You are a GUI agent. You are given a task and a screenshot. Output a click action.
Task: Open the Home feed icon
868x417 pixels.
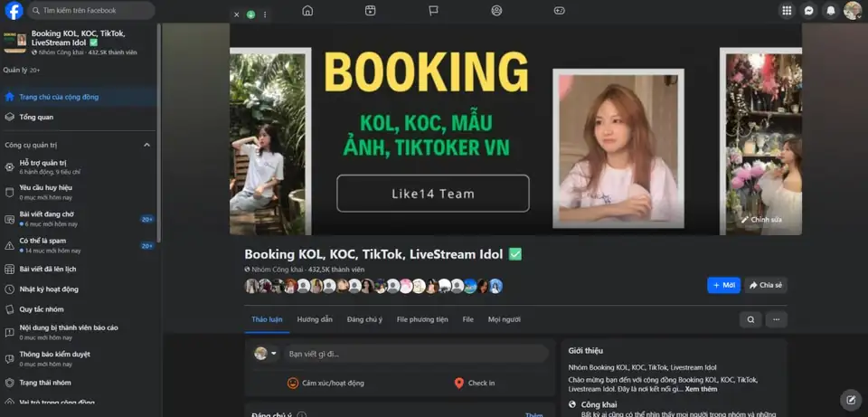pyautogui.click(x=307, y=11)
